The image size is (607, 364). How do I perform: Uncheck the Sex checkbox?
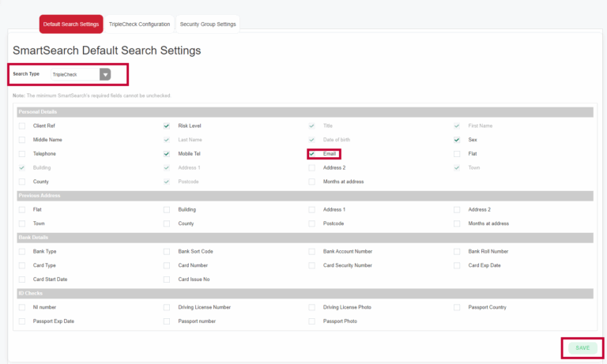[x=457, y=140]
